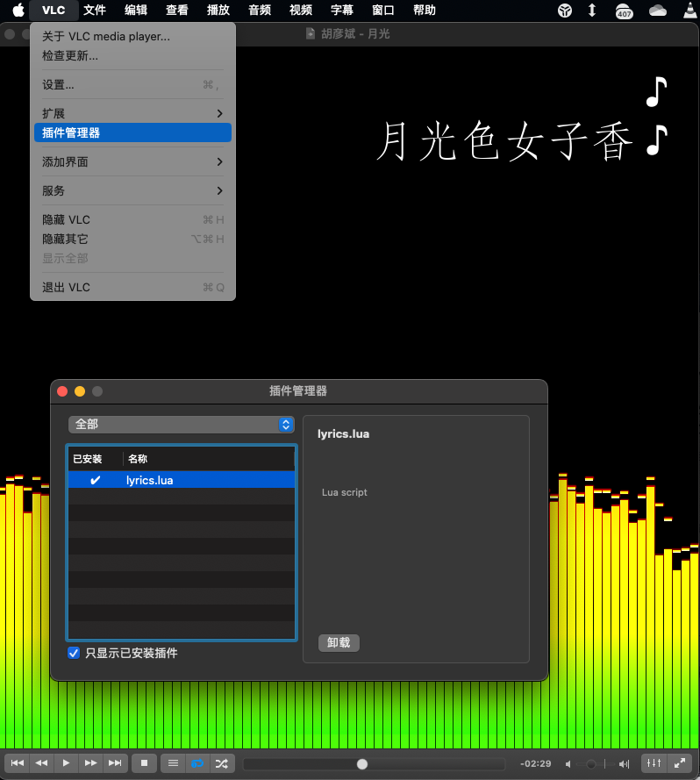Sort by the 名称 column header
Viewport: 700px width, 780px height.
tap(209, 459)
